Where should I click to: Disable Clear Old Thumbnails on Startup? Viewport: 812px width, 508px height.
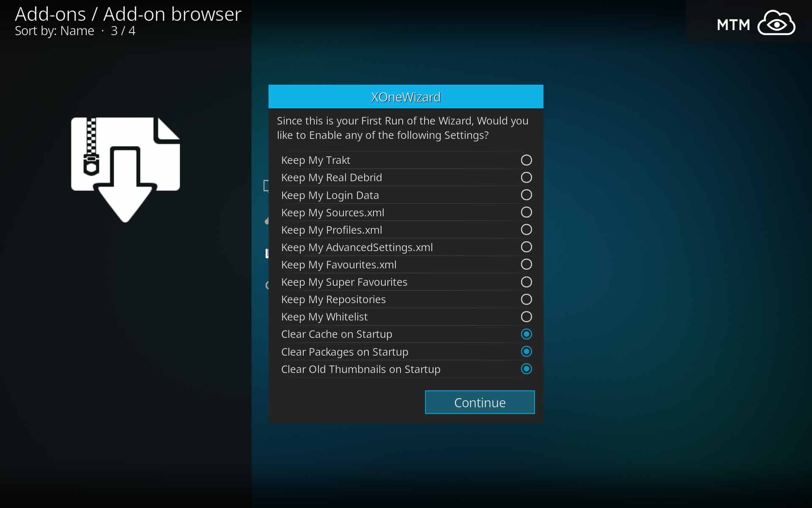pyautogui.click(x=526, y=369)
